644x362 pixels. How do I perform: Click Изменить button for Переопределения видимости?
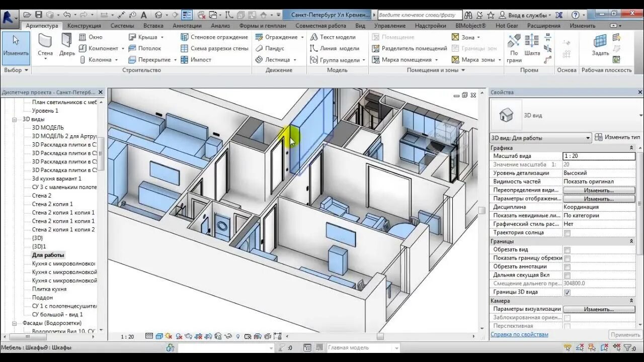tap(599, 190)
